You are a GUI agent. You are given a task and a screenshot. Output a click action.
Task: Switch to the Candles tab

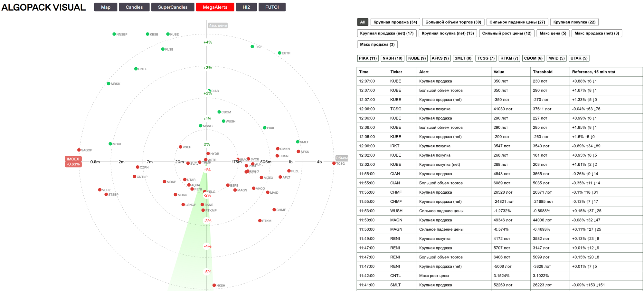click(134, 7)
